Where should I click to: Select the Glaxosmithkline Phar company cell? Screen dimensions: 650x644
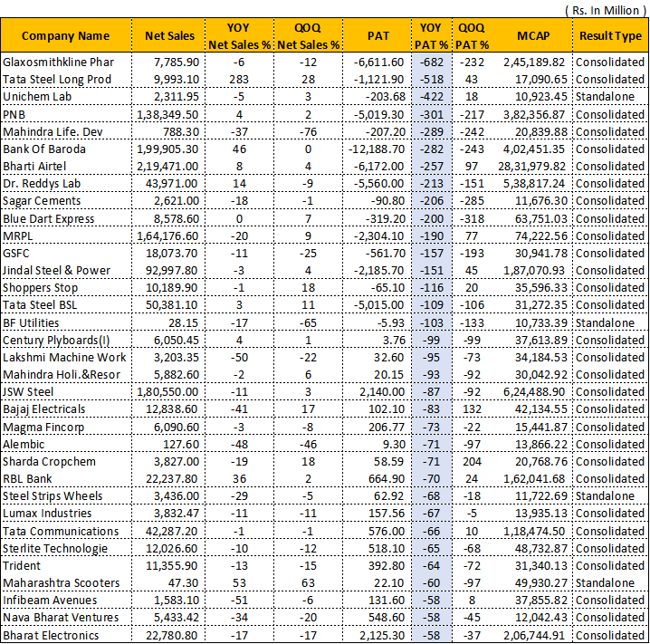pyautogui.click(x=58, y=62)
